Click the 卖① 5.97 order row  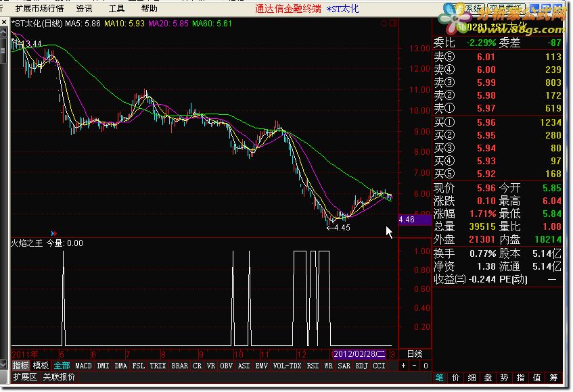tap(497, 108)
